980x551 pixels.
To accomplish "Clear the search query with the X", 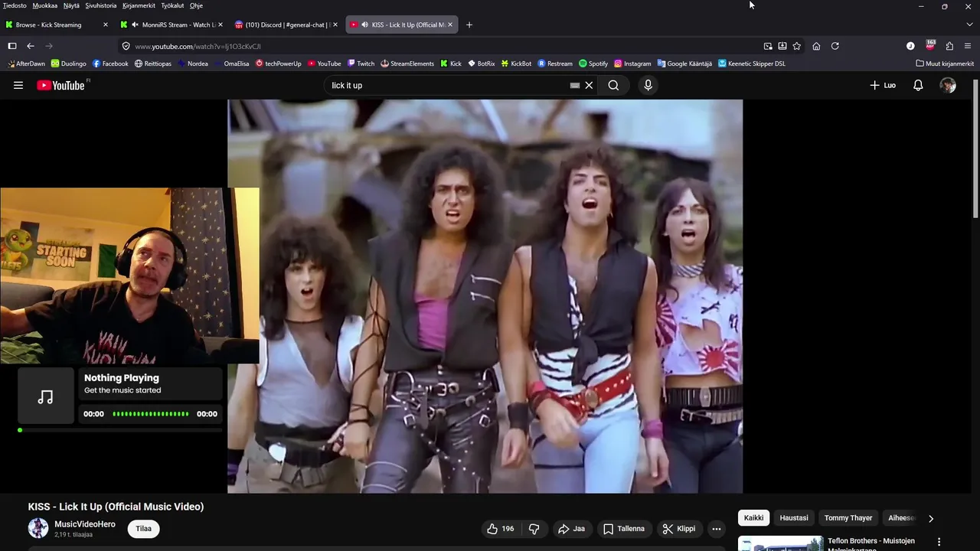I will [x=589, y=85].
